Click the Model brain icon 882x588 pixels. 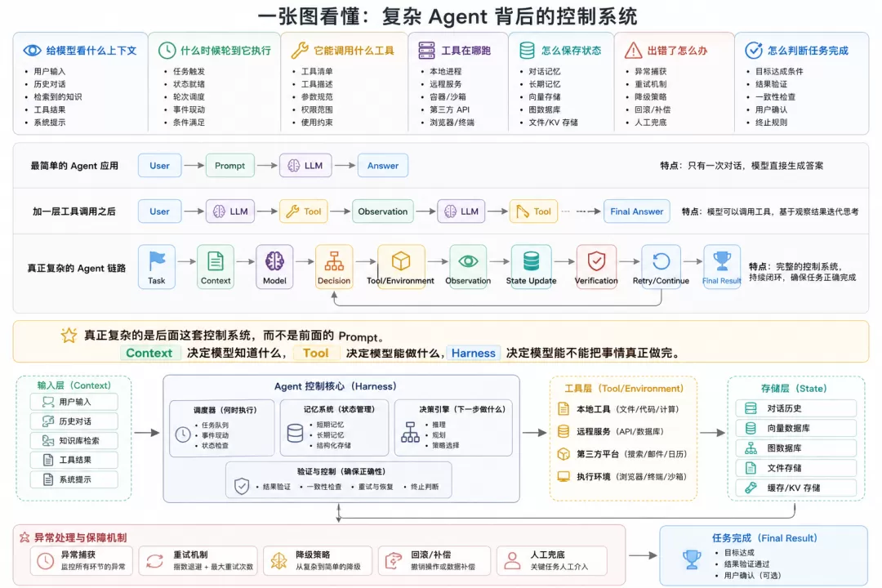[x=274, y=261]
